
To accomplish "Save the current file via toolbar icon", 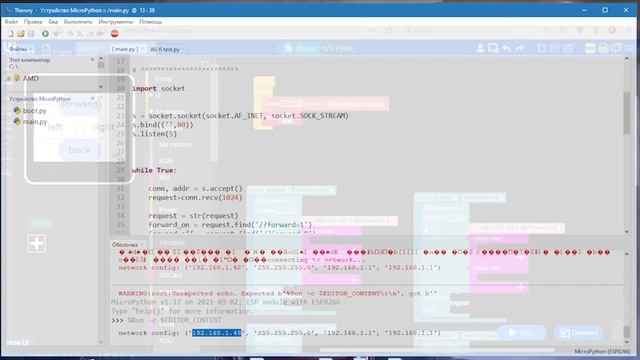I will pyautogui.click(x=31, y=33).
